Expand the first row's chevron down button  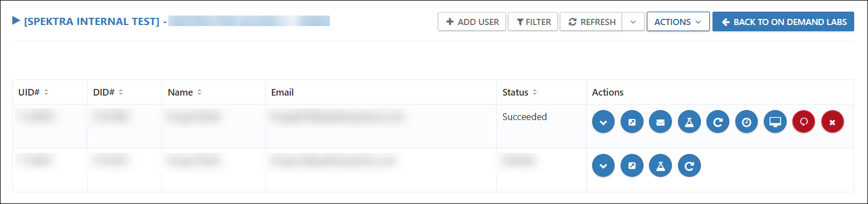(x=603, y=122)
